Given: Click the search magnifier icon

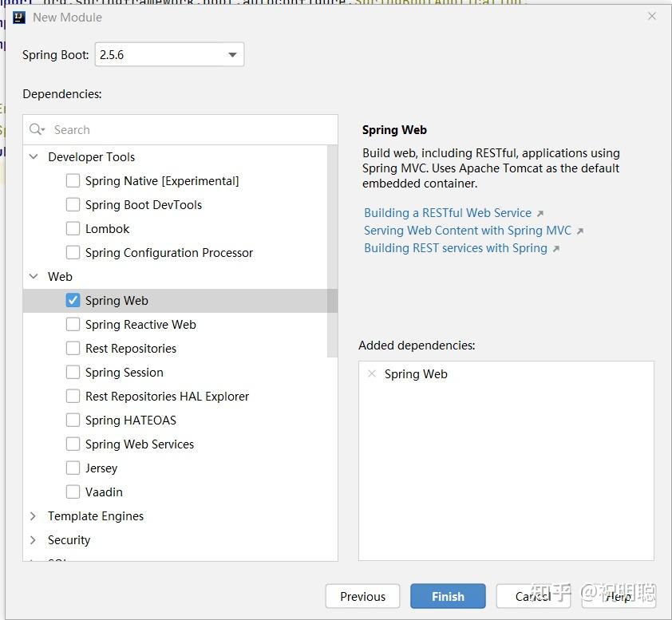Looking at the screenshot, I should point(36,129).
